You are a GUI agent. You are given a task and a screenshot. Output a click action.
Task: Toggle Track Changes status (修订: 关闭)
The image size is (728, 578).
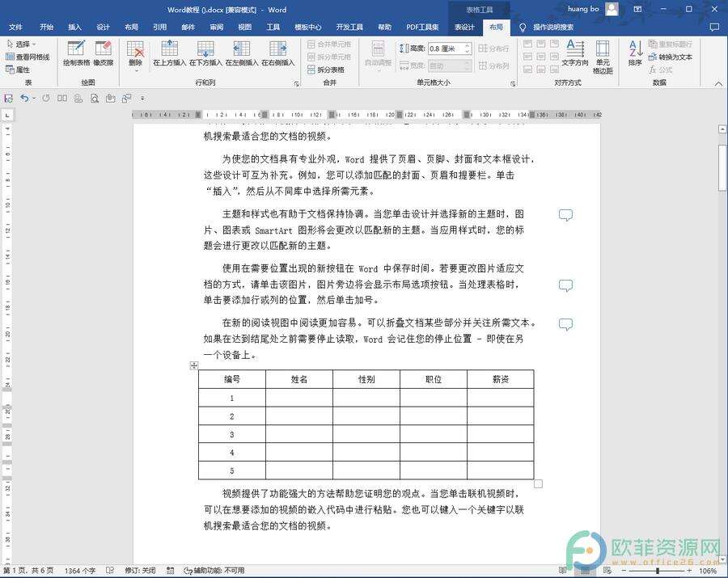140,570
